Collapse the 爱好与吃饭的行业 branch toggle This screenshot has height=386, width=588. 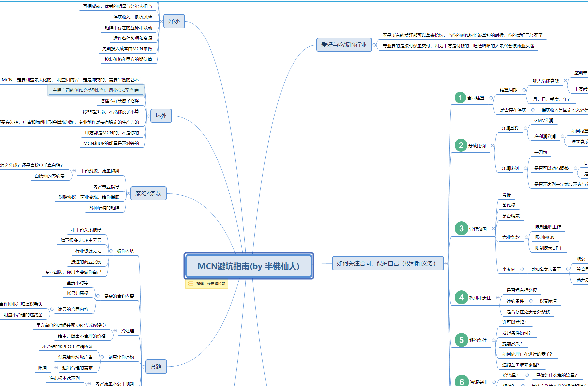click(x=374, y=45)
